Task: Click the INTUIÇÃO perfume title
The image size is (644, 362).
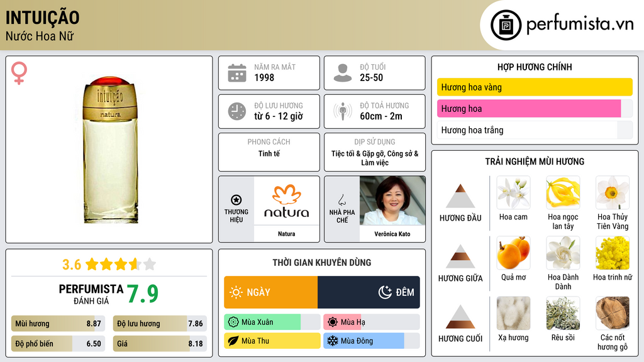Action: 42,18
